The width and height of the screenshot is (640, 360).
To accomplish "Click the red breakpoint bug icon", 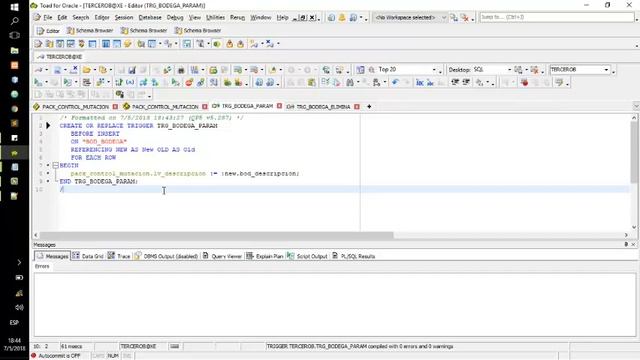I will pos(524,82).
